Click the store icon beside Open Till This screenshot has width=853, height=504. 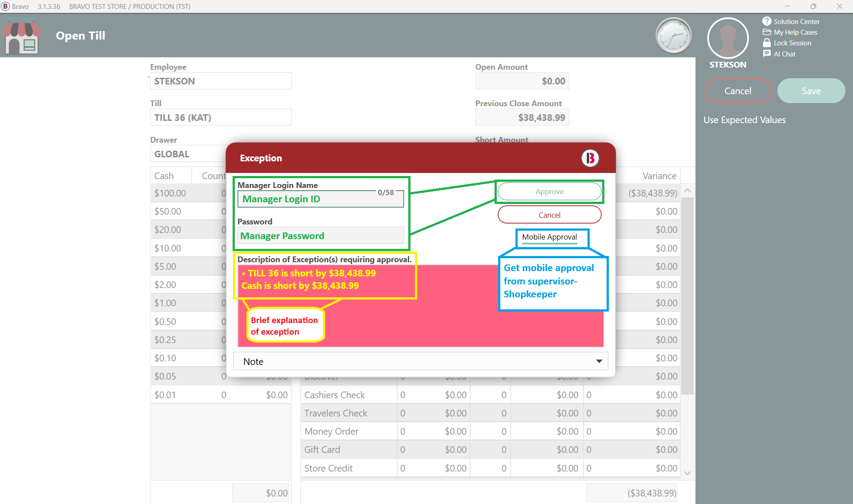[21, 36]
